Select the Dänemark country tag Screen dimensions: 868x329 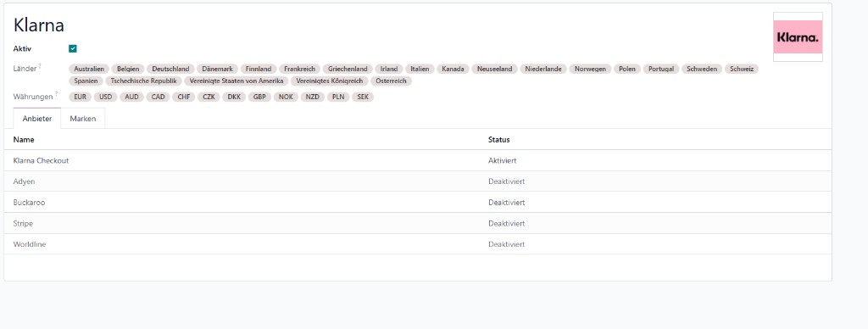click(218, 70)
